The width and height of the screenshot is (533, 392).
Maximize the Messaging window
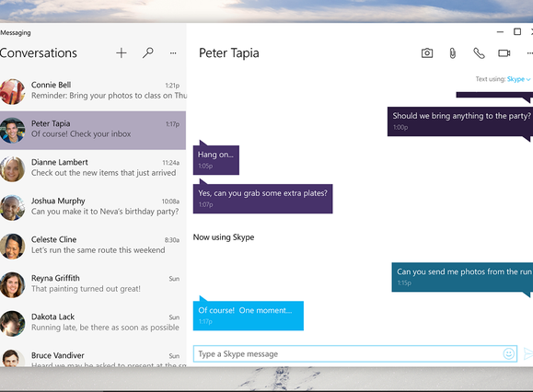coord(517,32)
